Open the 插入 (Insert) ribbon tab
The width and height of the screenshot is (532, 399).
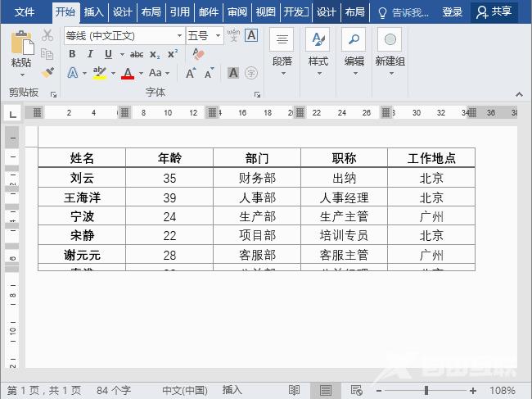(94, 11)
